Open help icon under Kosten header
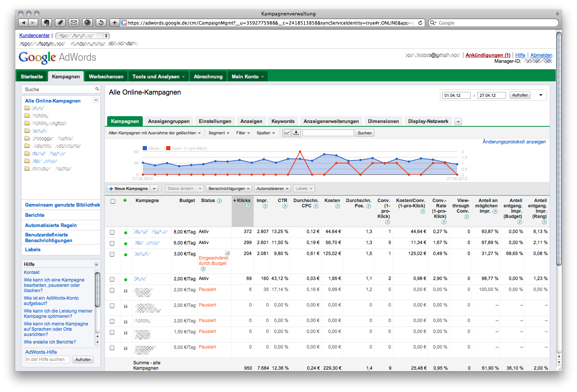This screenshot has width=577, height=392. [337, 206]
